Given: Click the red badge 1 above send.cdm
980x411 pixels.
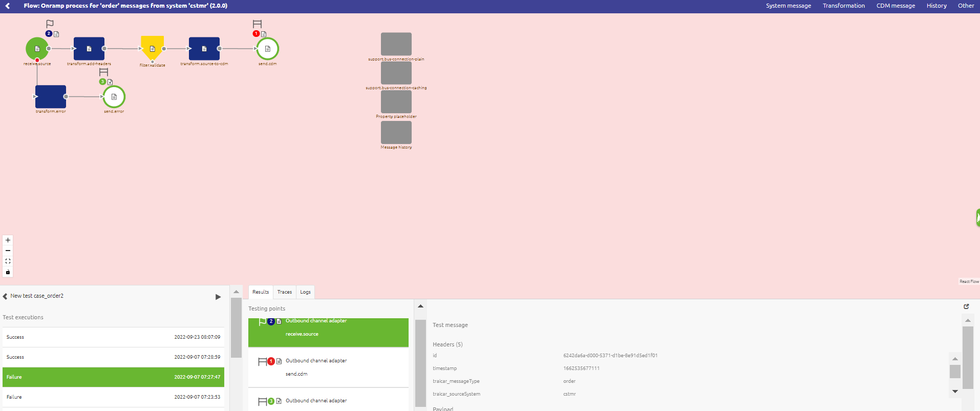Looking at the screenshot, I should pyautogui.click(x=256, y=34).
